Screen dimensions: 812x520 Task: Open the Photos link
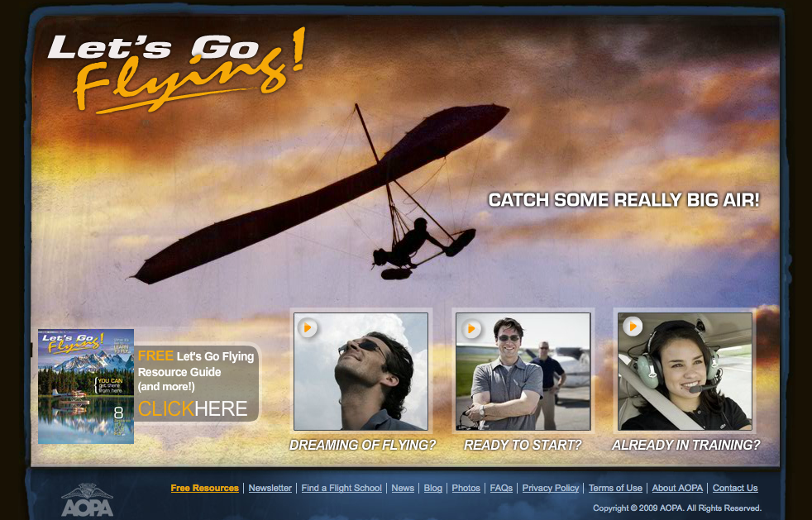[x=466, y=488]
